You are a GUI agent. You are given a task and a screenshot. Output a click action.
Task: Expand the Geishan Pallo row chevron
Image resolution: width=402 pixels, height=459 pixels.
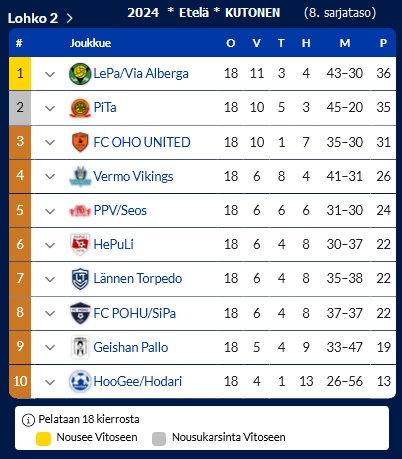point(50,348)
